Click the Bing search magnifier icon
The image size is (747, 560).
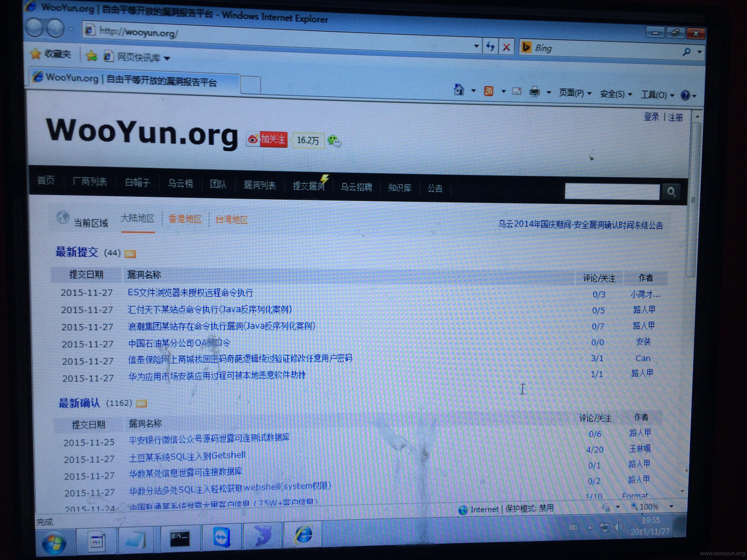coord(686,52)
